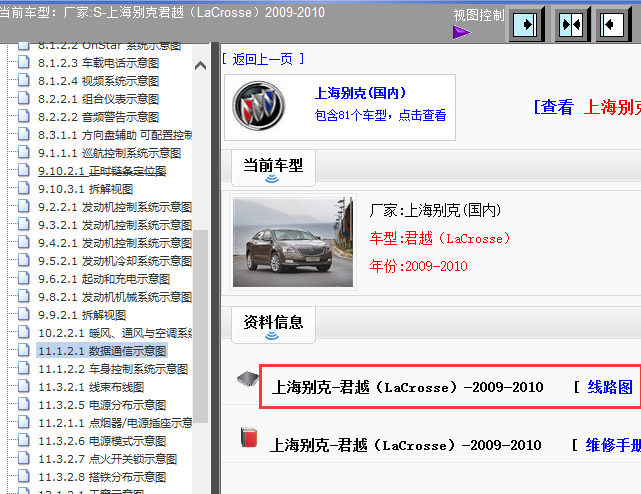
Task: Click document icon of 9.9.2.1 拆解视图
Action: 24,313
